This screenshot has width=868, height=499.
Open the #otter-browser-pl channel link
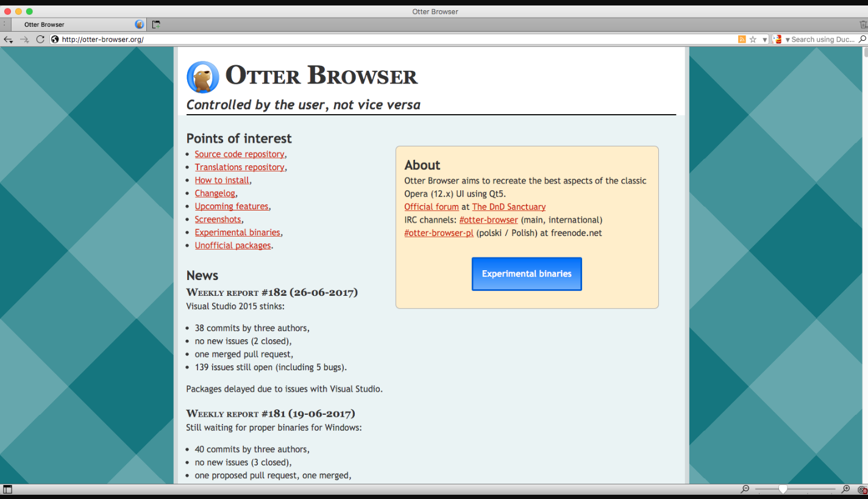point(439,233)
